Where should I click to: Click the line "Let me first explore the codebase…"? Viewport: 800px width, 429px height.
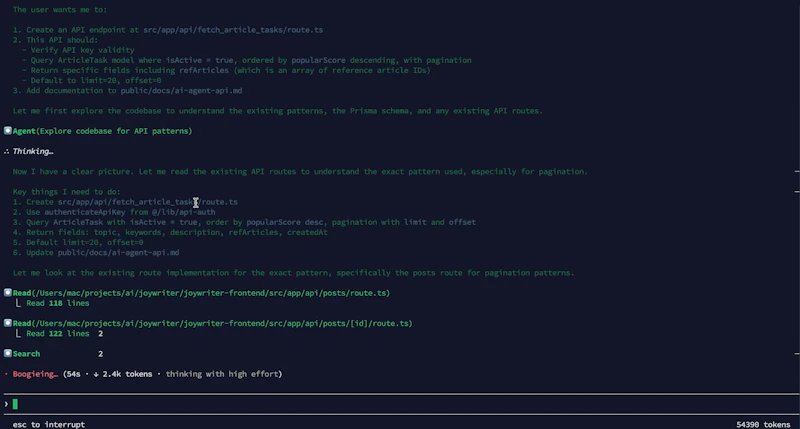click(278, 111)
